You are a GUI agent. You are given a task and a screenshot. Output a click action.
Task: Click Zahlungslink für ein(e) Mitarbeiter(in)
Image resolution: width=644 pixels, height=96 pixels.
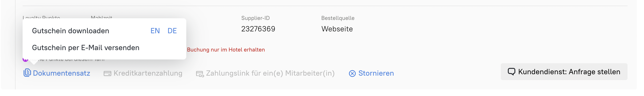coord(270,73)
